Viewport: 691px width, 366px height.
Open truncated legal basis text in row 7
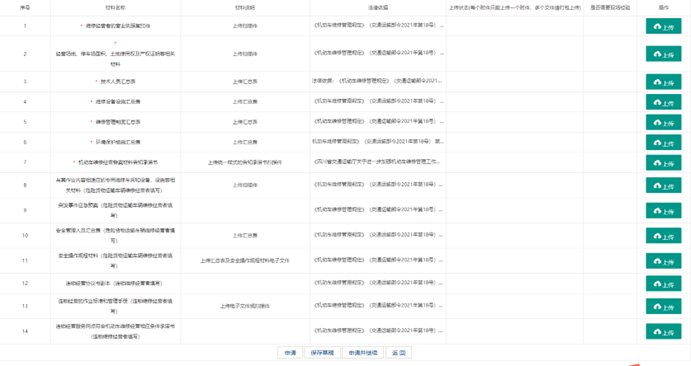point(377,162)
